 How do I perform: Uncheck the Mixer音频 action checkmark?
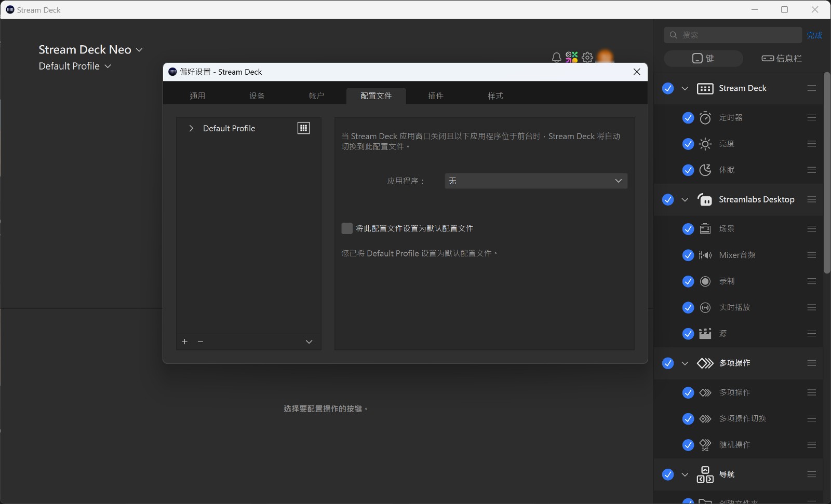[688, 255]
